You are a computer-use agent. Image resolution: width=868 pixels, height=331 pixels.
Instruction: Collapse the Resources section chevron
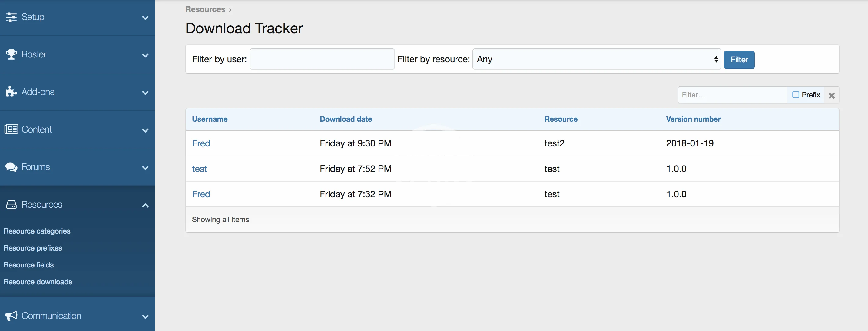(x=145, y=205)
